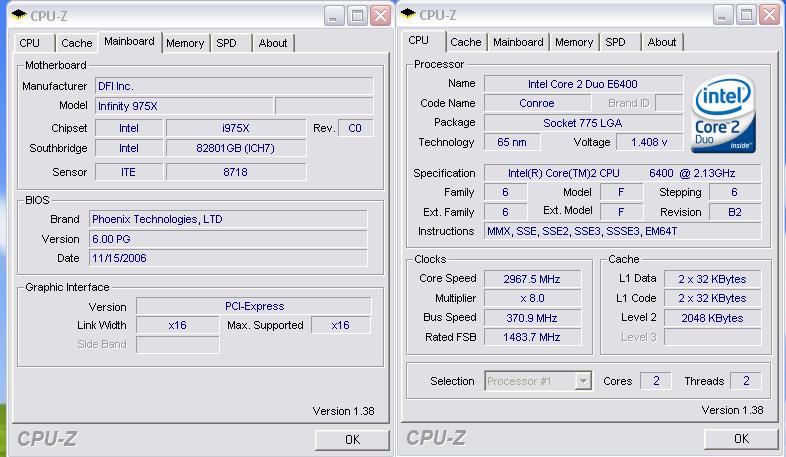Screen dimensions: 786x457
Task: Switch to Mainboard tab in right window
Action: click(x=518, y=42)
